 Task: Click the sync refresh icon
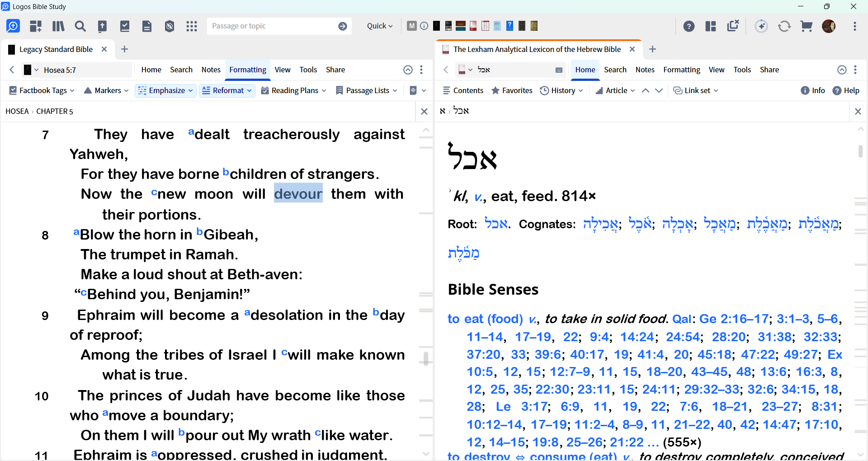(x=784, y=26)
